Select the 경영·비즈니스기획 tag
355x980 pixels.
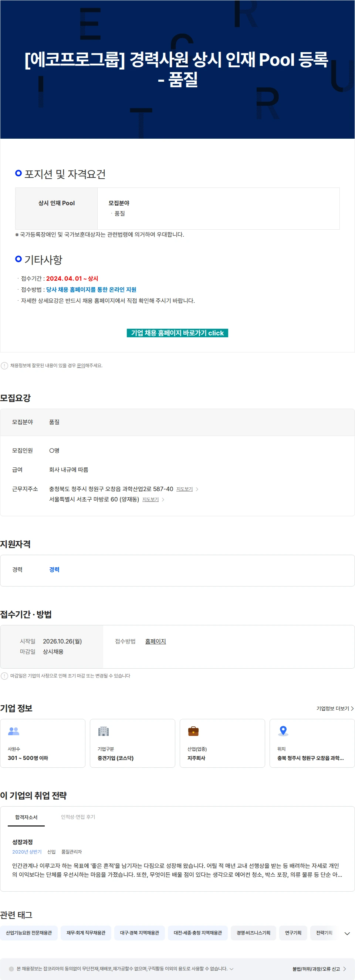click(x=253, y=933)
